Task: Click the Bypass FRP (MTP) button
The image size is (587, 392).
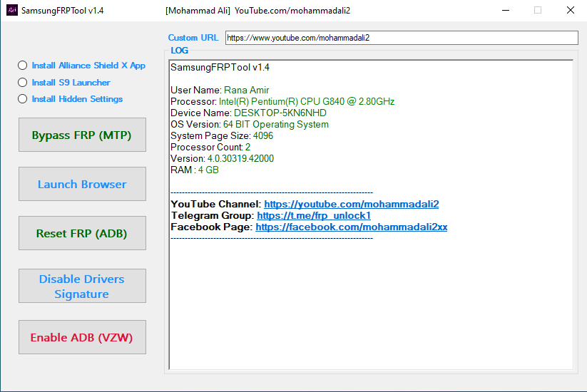Action: pos(82,135)
